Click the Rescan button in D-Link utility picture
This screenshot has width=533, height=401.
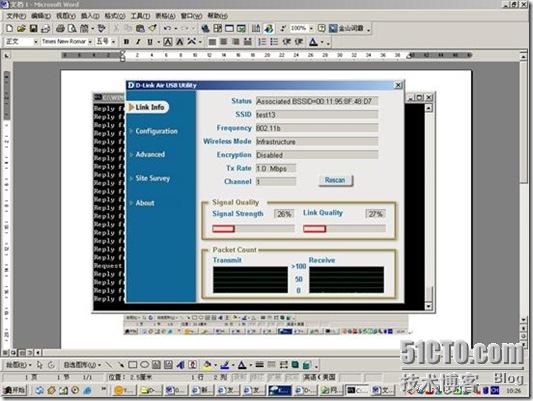point(335,180)
